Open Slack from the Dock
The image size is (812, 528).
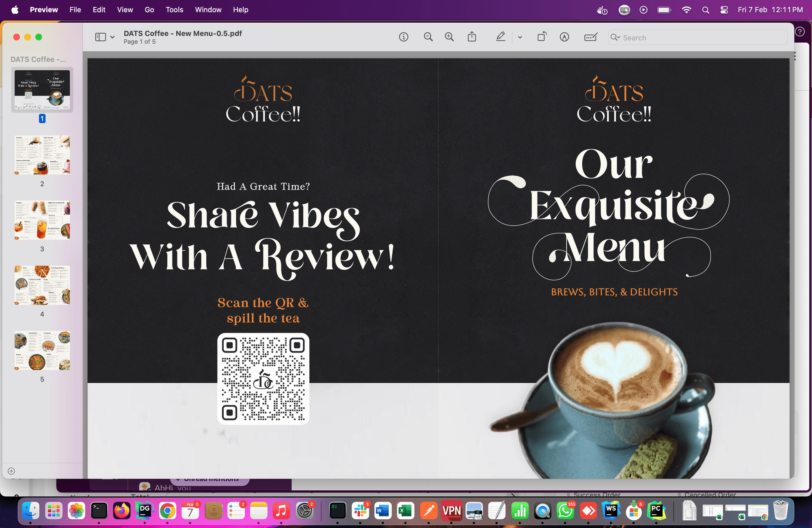(360, 511)
